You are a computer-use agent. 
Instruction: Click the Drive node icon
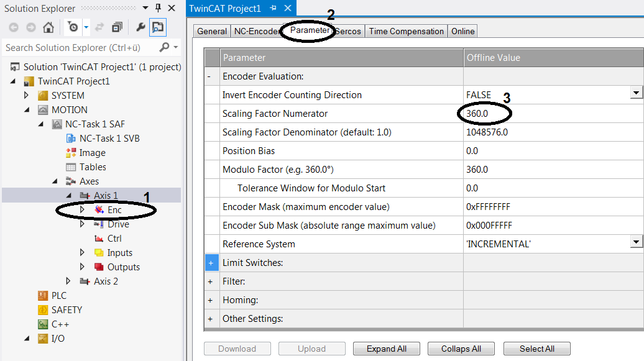click(99, 224)
